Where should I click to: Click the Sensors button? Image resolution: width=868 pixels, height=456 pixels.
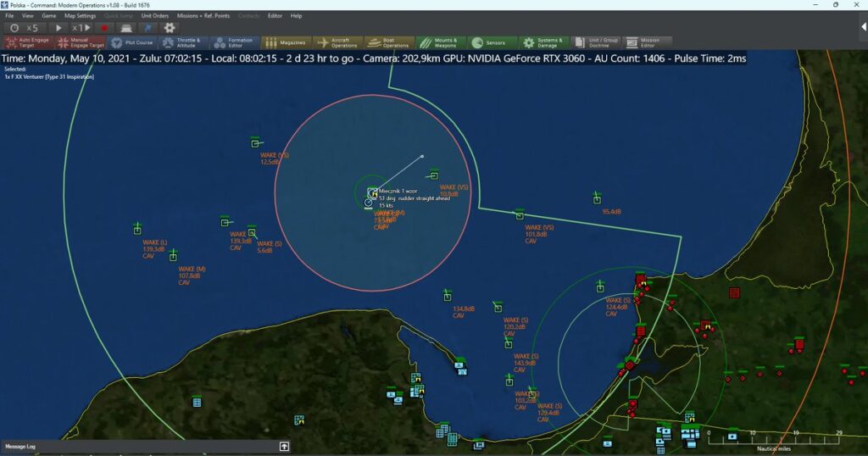coord(490,42)
